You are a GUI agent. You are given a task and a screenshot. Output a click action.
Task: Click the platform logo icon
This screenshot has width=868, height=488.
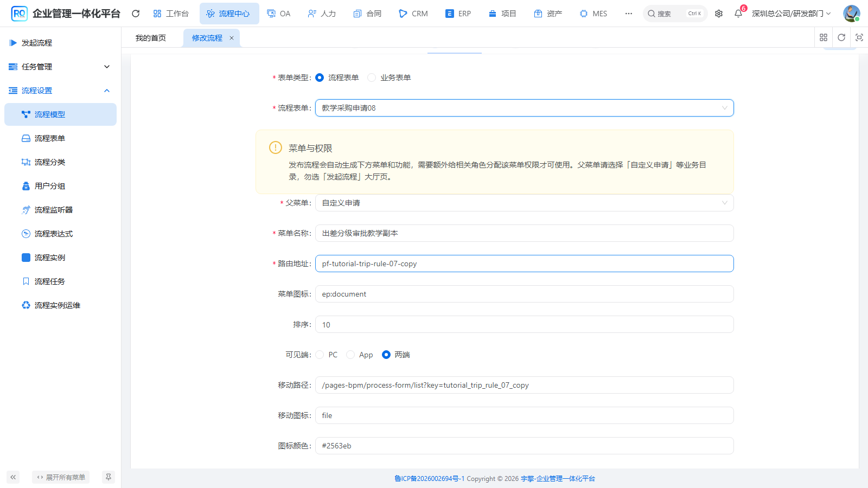coord(20,14)
